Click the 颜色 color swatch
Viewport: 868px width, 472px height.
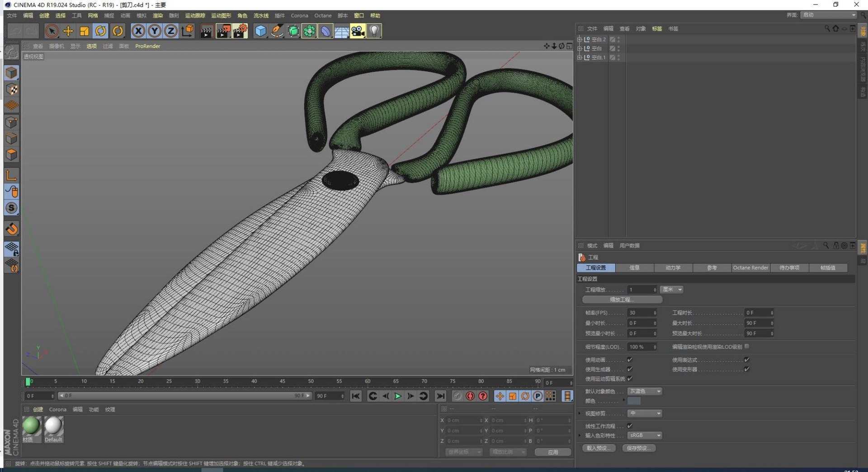(x=634, y=401)
